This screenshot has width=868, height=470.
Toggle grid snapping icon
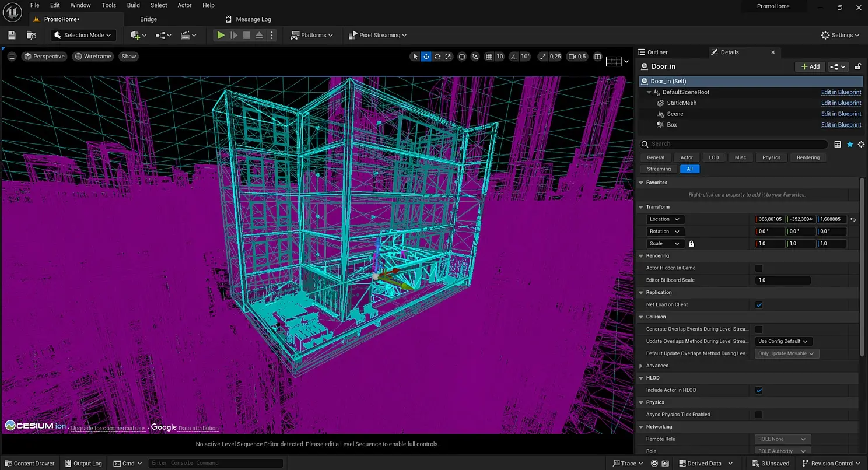click(488, 57)
